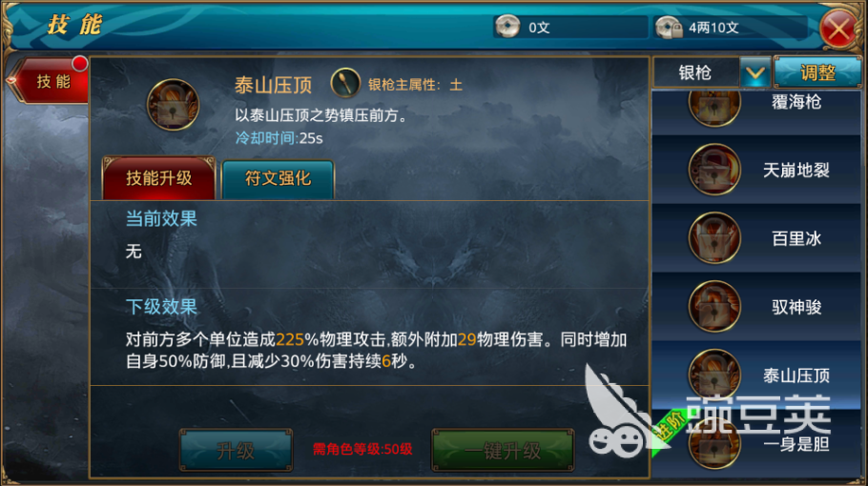
Task: Expand the 银枪 weapon dropdown arrow
Action: pyautogui.click(x=755, y=72)
